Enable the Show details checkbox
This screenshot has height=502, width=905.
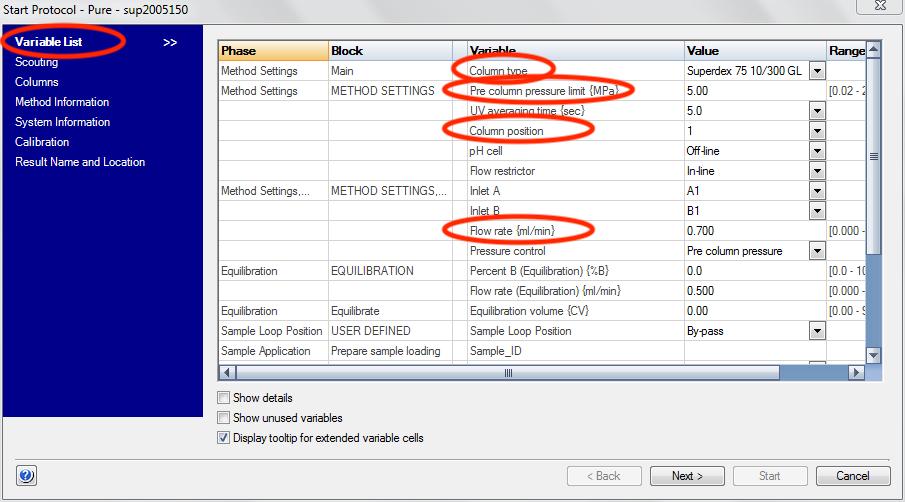pos(223,398)
